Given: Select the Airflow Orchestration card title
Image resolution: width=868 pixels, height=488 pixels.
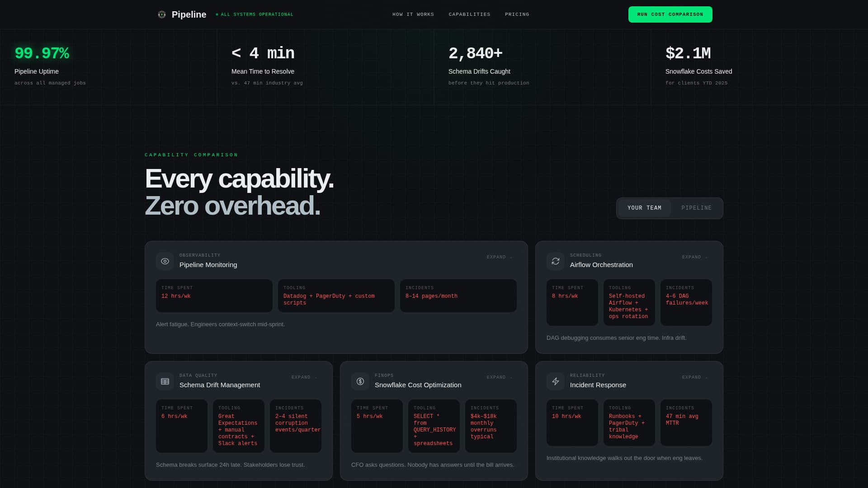Looking at the screenshot, I should tap(601, 265).
